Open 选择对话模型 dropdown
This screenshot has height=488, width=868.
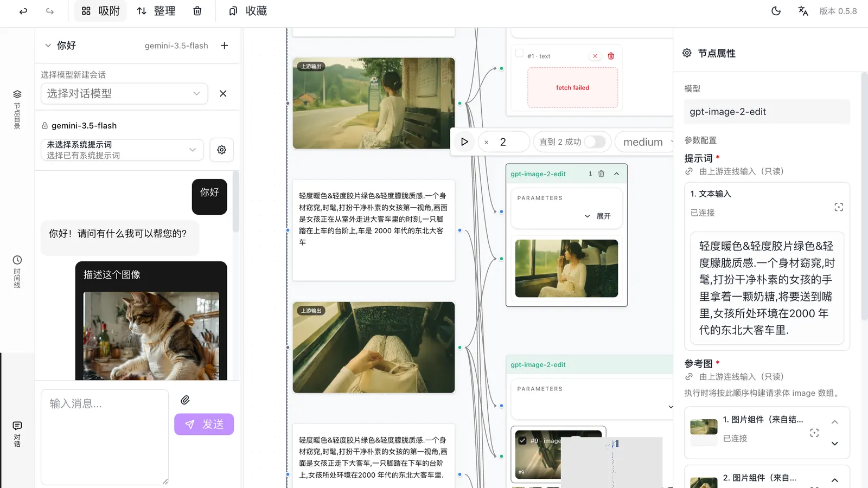tap(124, 93)
